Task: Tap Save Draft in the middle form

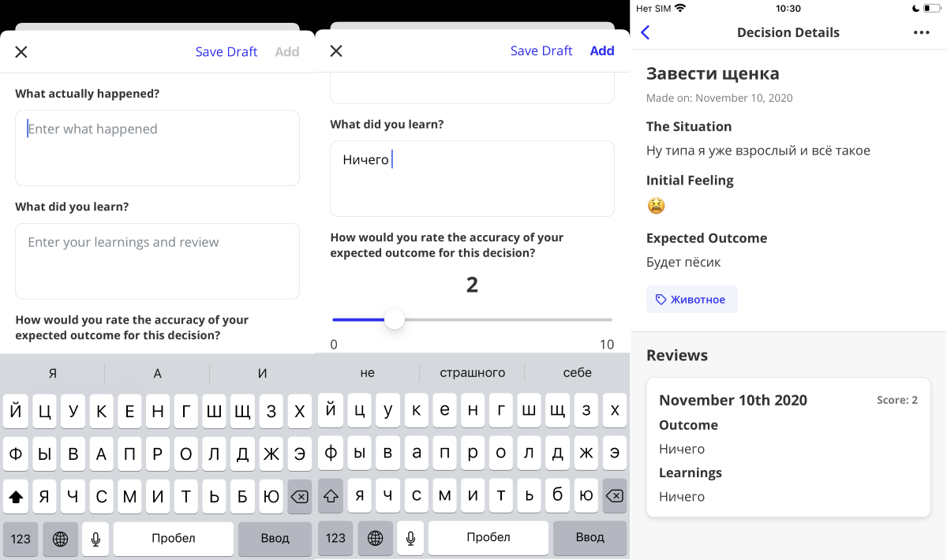Action: 541,50
